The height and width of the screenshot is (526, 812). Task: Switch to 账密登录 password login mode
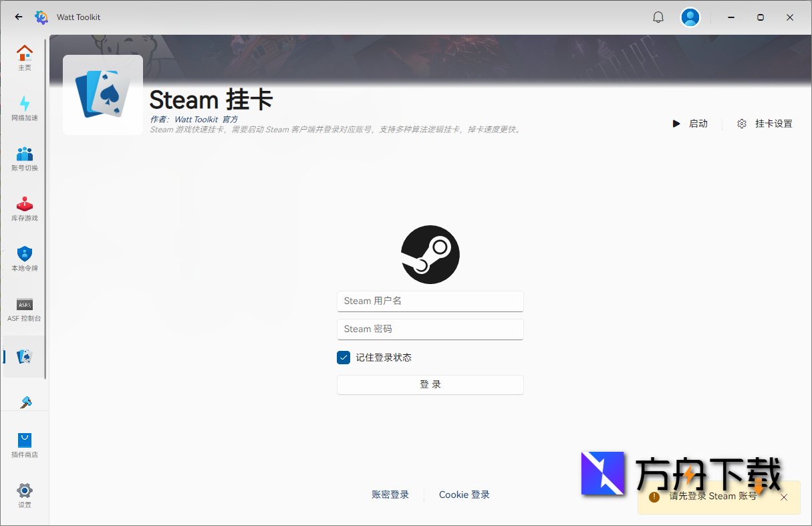[390, 495]
